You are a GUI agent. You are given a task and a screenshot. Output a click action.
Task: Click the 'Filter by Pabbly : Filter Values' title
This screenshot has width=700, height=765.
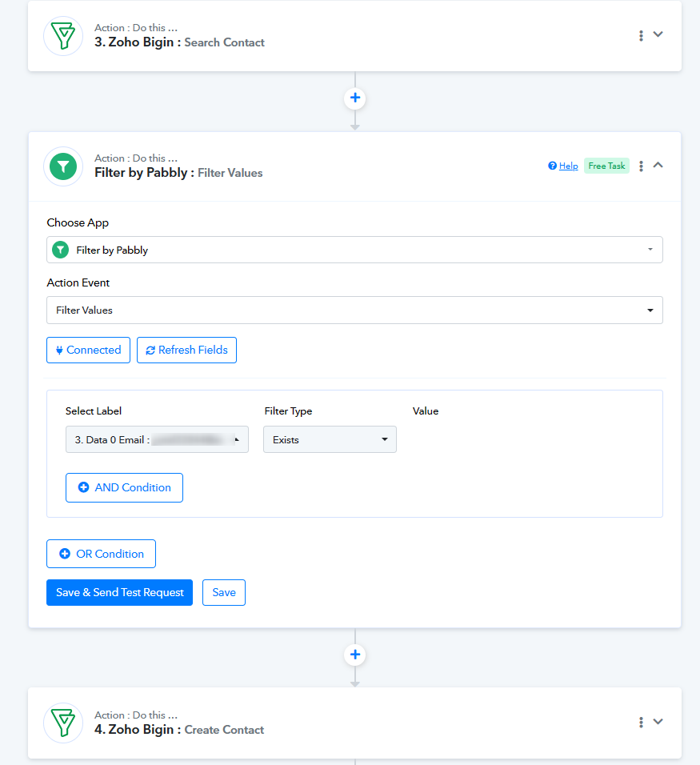point(178,173)
